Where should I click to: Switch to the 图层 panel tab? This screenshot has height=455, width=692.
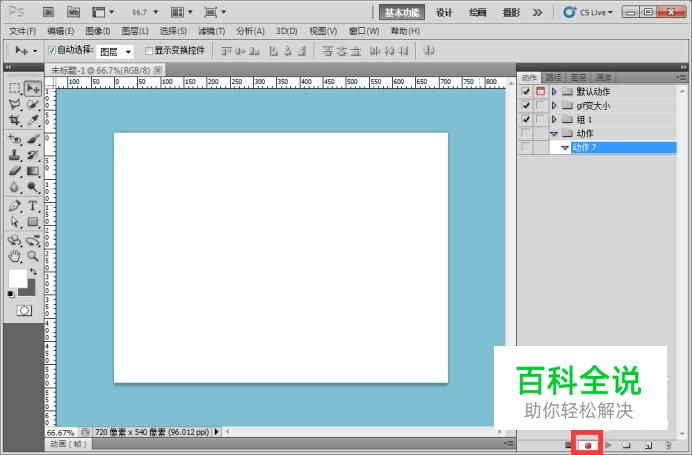[x=579, y=78]
